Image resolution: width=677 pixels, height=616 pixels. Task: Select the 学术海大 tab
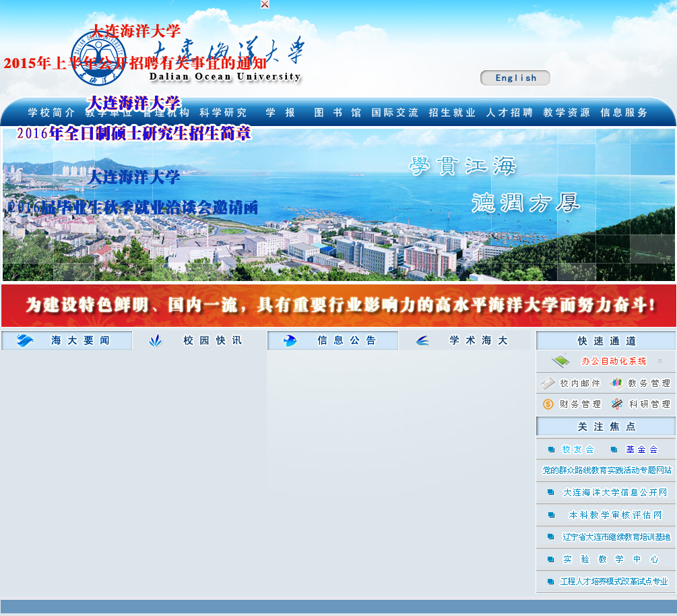[465, 340]
